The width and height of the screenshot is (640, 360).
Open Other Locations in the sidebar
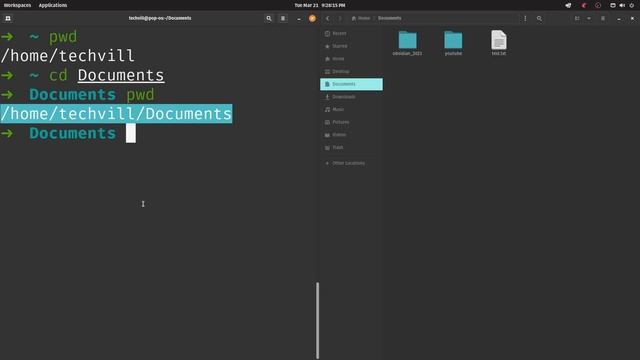(351, 163)
